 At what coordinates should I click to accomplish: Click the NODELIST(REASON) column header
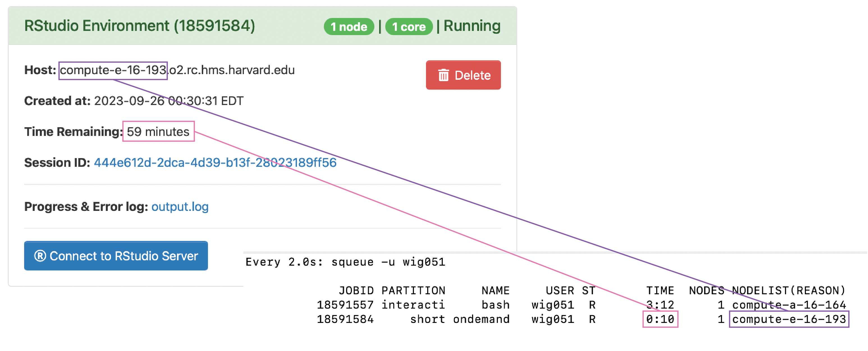click(x=789, y=290)
